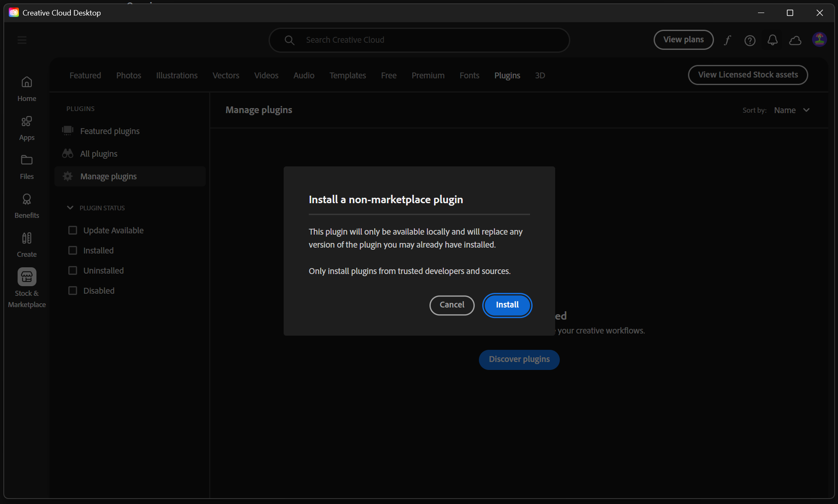Screen dimensions: 838x504
Task: Click the search magnifier icon
Action: [290, 40]
